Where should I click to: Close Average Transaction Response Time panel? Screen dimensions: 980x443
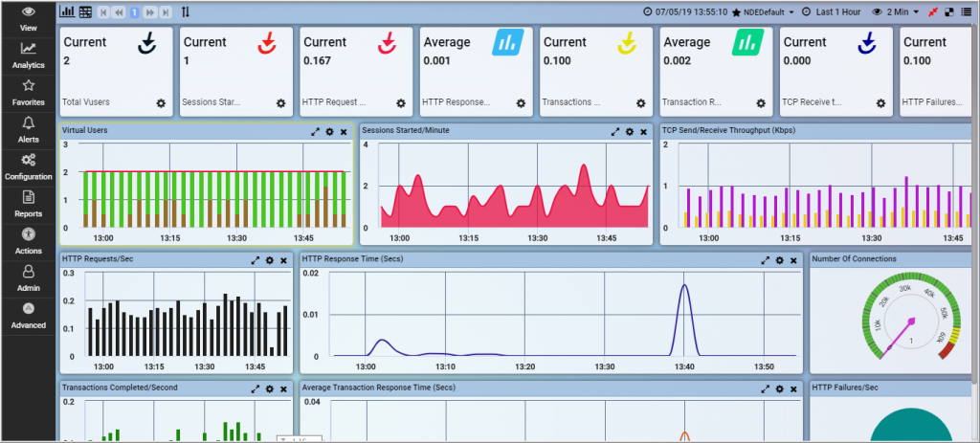coord(793,388)
